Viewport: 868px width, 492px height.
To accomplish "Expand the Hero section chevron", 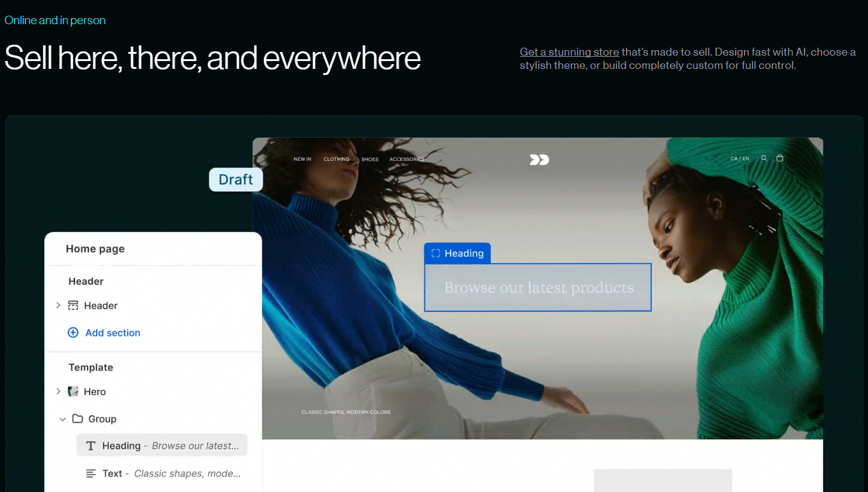I will (58, 392).
